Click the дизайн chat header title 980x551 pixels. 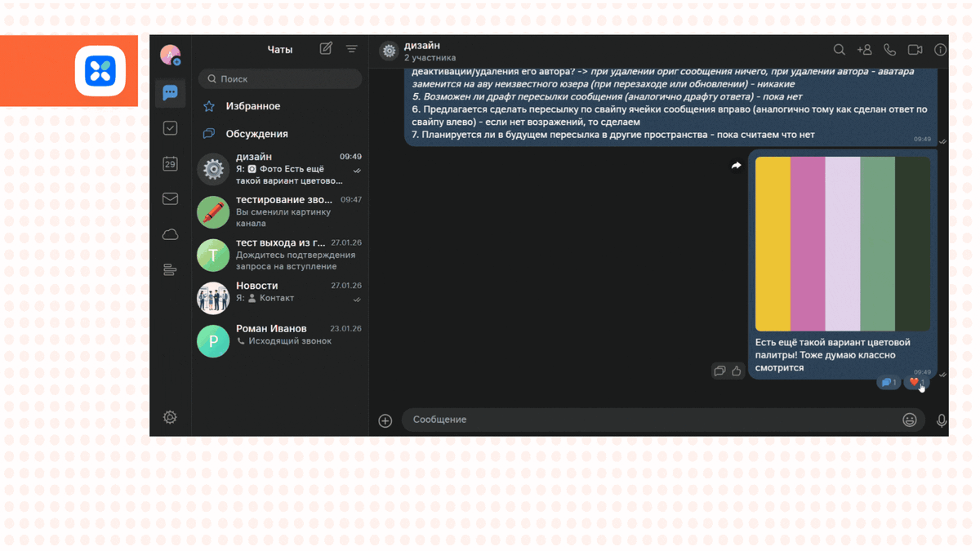coord(421,46)
